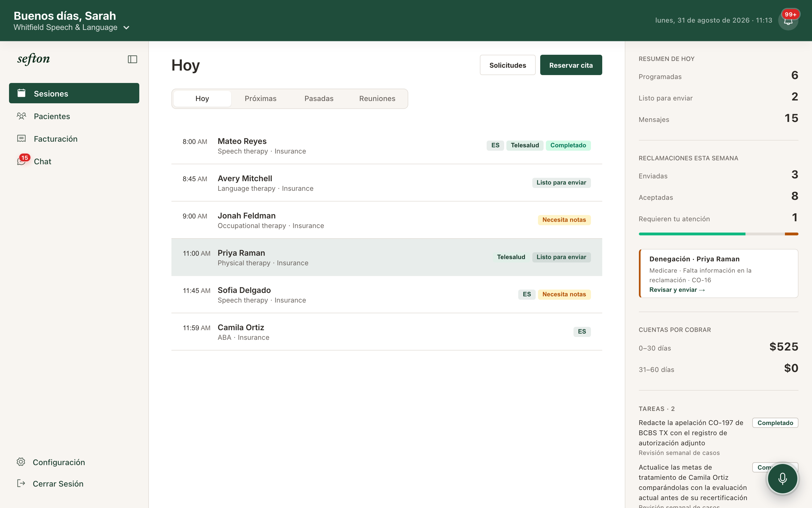Click the Chat bubble icon

click(21, 162)
